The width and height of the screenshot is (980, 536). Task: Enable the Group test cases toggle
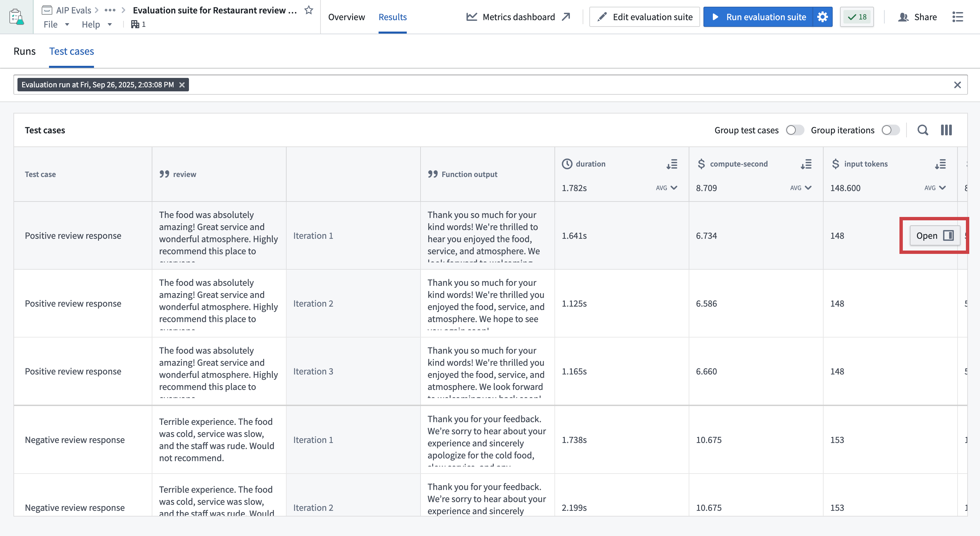[x=794, y=130]
